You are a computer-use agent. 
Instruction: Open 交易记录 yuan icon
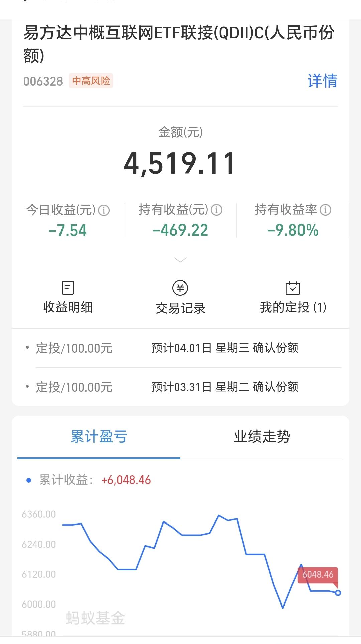(180, 288)
